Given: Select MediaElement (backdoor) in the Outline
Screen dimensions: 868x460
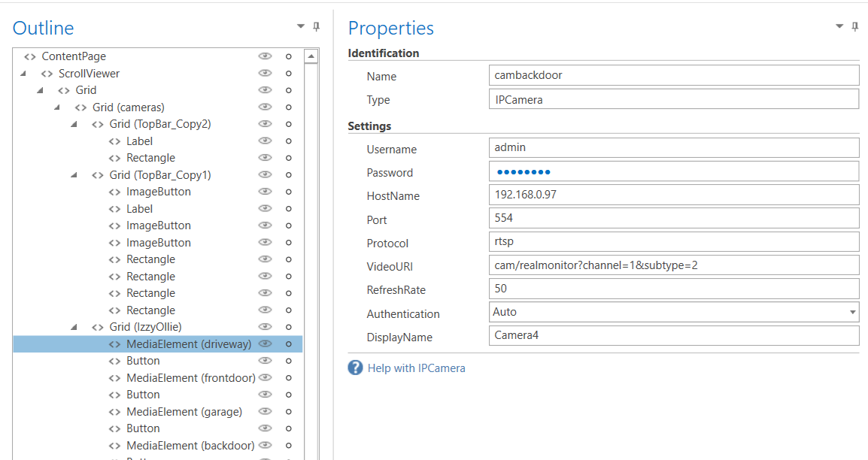Looking at the screenshot, I should coord(158,446).
